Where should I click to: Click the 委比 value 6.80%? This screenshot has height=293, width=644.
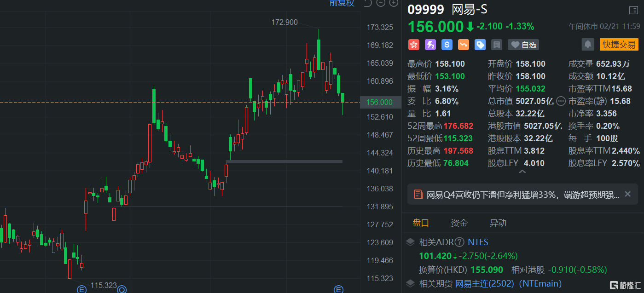click(x=447, y=101)
